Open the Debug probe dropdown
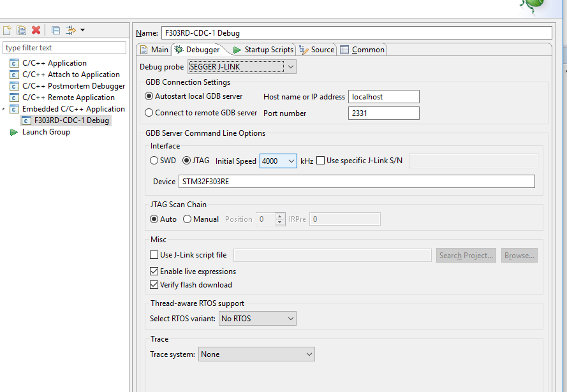This screenshot has height=392, width=567. click(x=291, y=66)
